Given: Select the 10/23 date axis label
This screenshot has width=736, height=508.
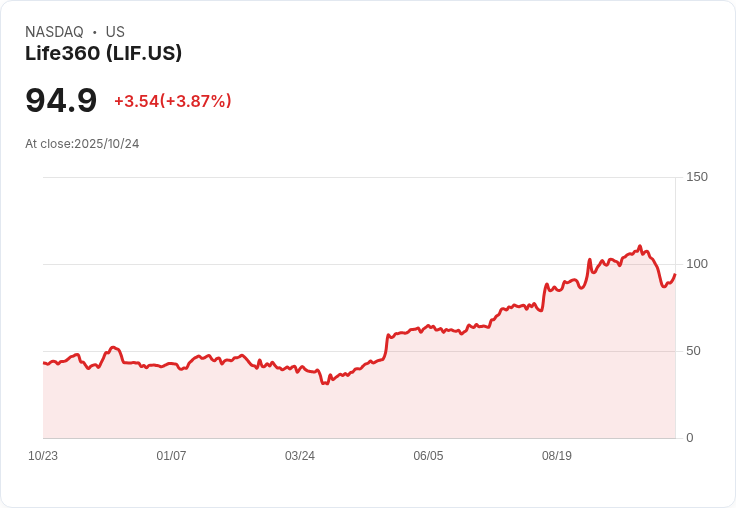Looking at the screenshot, I should pyautogui.click(x=43, y=456).
